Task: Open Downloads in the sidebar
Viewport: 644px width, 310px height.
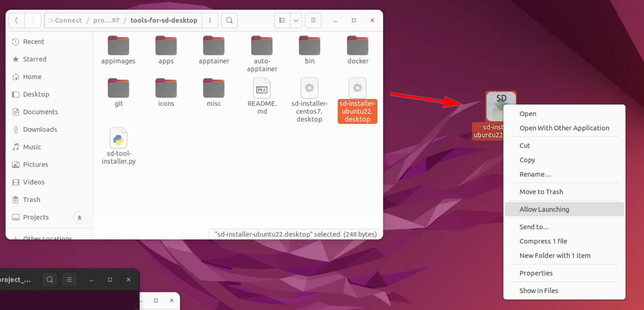Action: click(40, 130)
